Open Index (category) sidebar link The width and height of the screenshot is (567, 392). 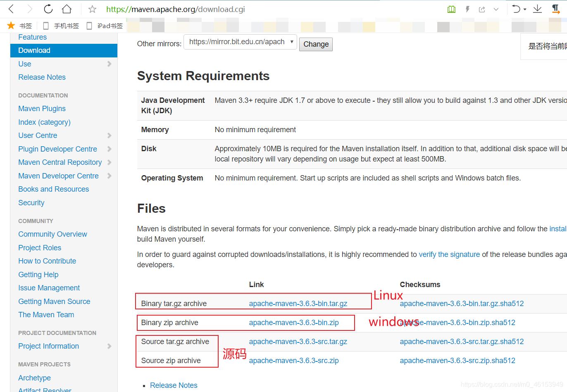[44, 122]
